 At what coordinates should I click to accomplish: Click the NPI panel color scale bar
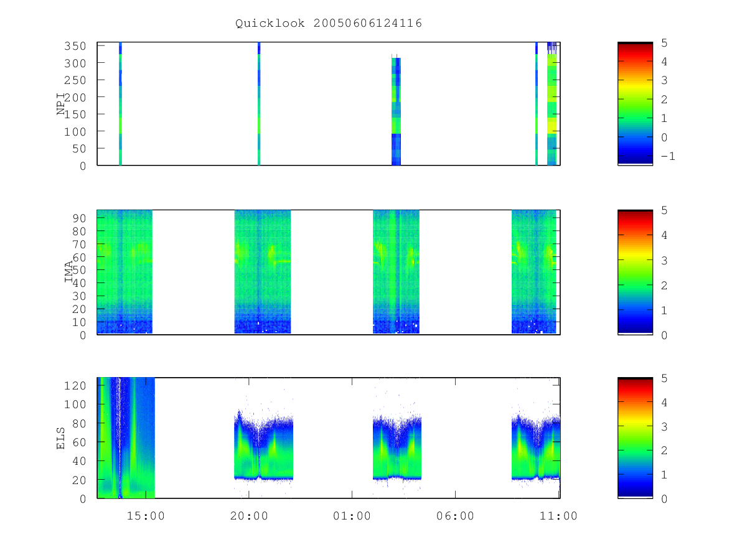(x=635, y=104)
